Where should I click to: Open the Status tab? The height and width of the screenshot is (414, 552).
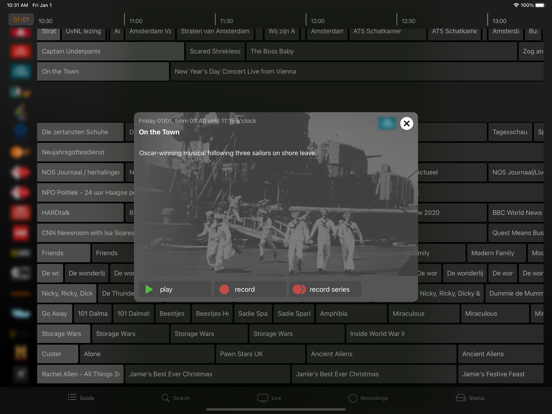click(x=470, y=398)
